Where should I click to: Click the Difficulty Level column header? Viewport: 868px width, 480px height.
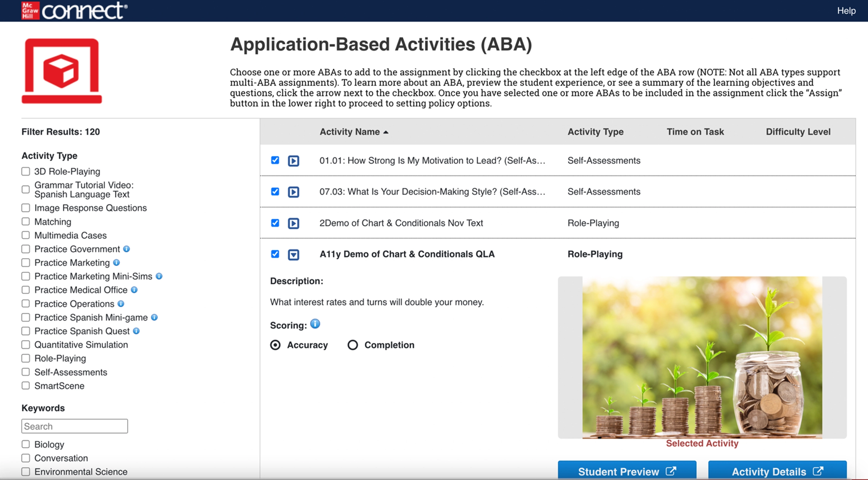click(798, 132)
